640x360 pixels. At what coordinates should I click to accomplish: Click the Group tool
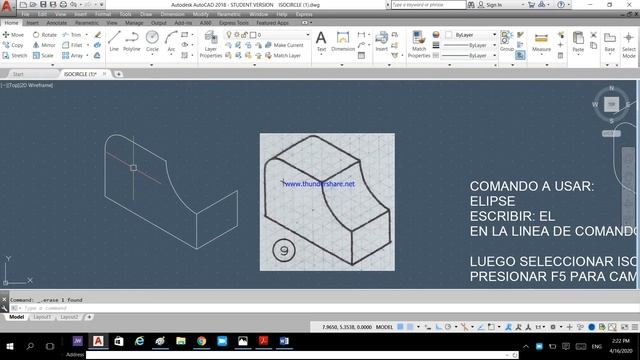pyautogui.click(x=507, y=41)
